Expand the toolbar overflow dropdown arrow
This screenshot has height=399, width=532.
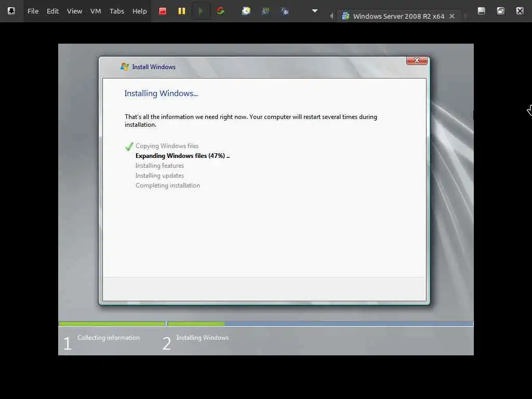314,11
